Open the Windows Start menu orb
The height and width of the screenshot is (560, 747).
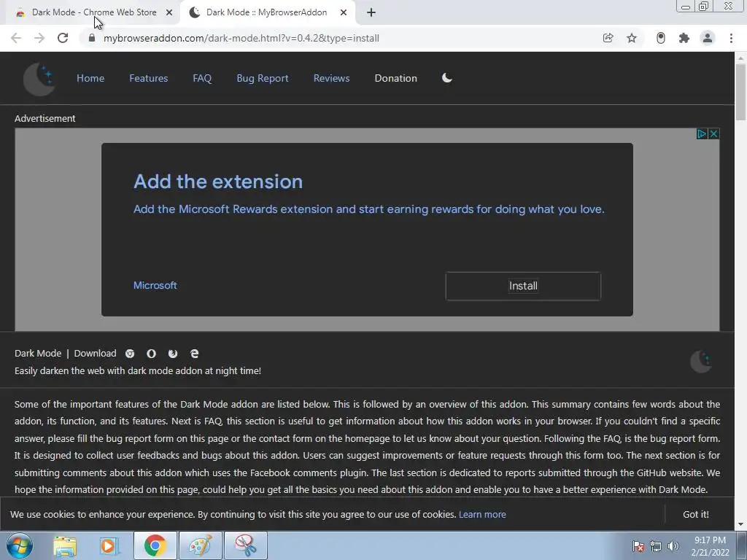20,545
